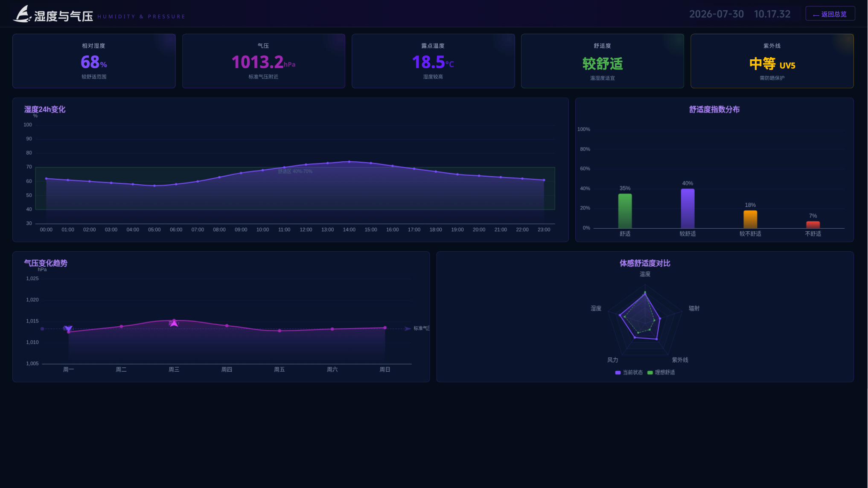
Task: Click the 周六 pressure data point
Action: (332, 329)
